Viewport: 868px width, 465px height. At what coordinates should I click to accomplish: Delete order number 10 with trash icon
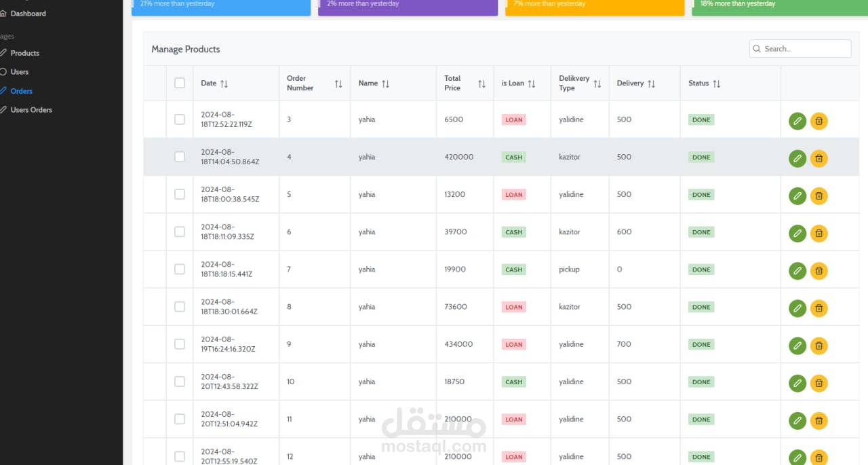click(819, 383)
